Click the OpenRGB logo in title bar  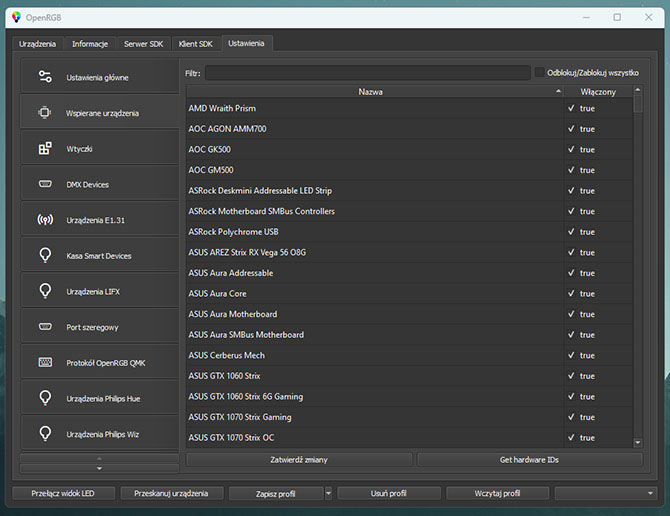[x=16, y=17]
